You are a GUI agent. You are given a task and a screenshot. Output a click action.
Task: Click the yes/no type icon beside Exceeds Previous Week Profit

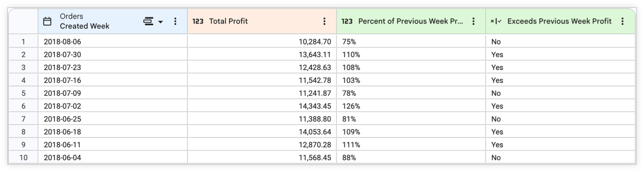tap(496, 21)
